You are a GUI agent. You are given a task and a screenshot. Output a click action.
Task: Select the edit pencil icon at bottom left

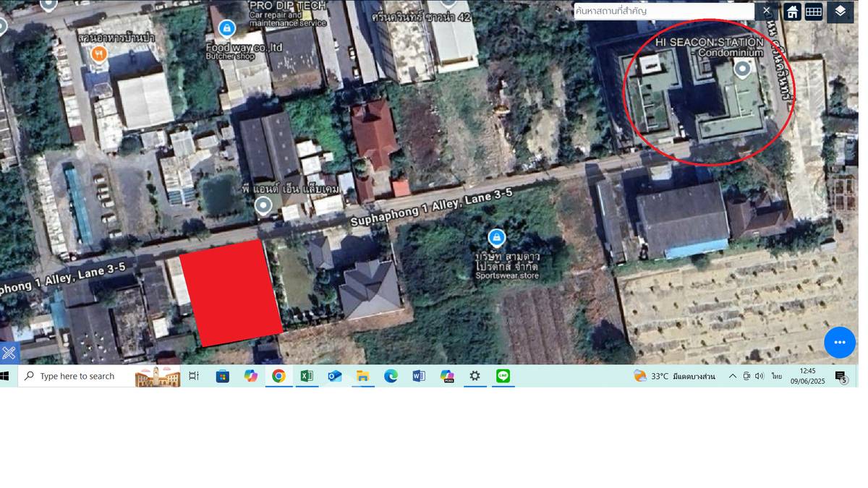[9, 353]
